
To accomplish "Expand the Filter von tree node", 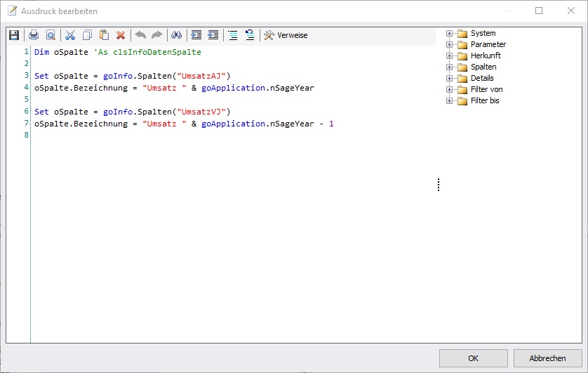I will pyautogui.click(x=449, y=90).
